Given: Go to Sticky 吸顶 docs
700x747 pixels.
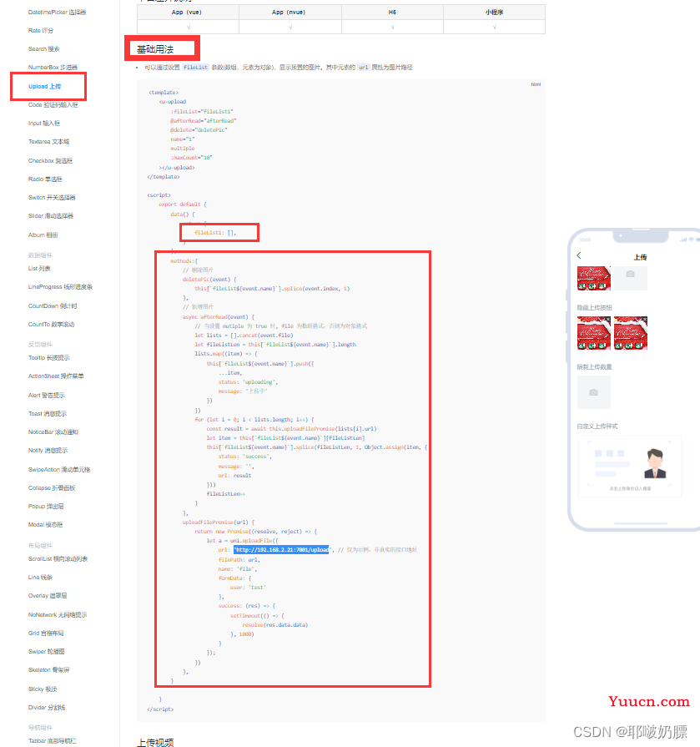Looking at the screenshot, I should [x=43, y=689].
